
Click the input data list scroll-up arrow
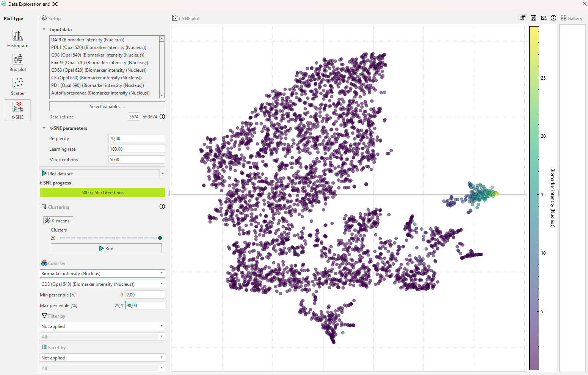[x=162, y=39]
